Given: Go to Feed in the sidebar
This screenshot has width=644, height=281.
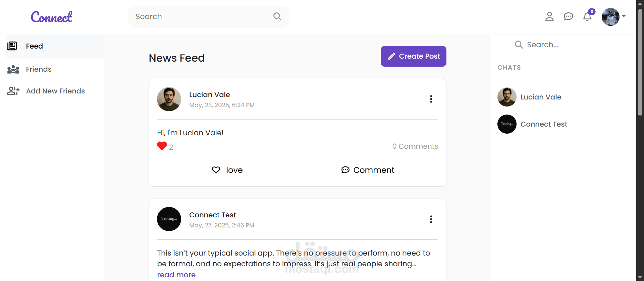Looking at the screenshot, I should click(55, 46).
